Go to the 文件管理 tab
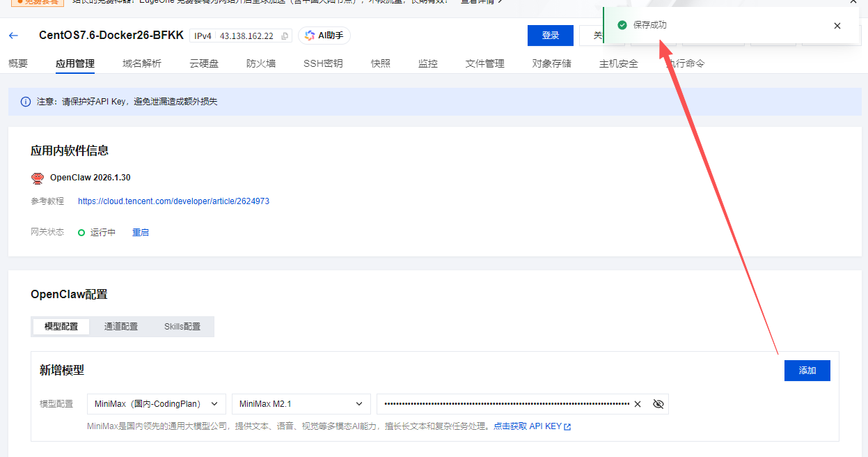Image resolution: width=868 pixels, height=457 pixels. pyautogui.click(x=484, y=63)
